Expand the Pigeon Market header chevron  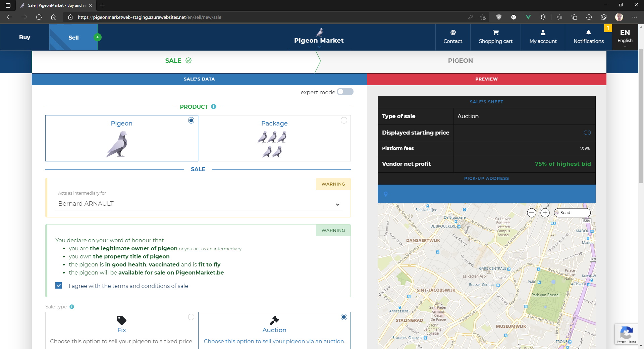(x=319, y=47)
